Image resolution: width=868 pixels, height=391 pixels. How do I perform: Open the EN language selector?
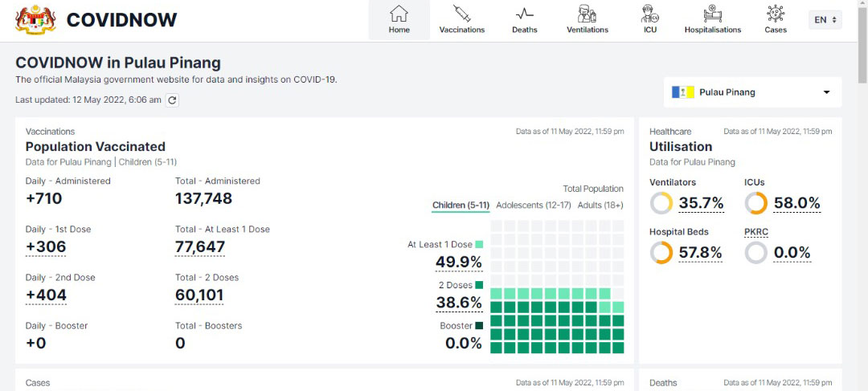click(x=825, y=20)
